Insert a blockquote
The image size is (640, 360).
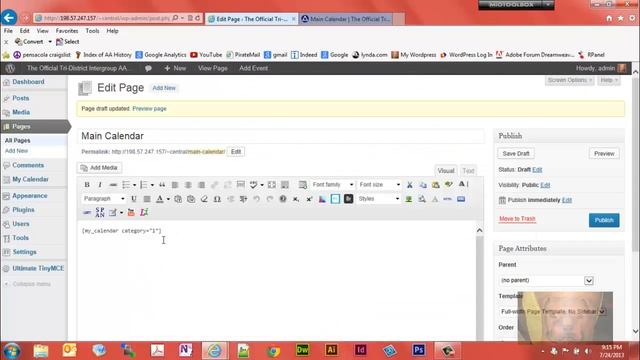(x=162, y=185)
